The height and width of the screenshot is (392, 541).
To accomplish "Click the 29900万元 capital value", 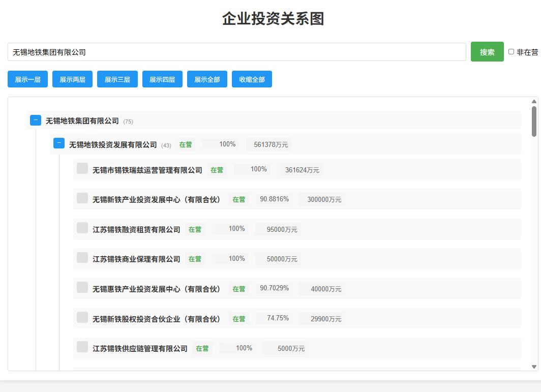I will (x=326, y=319).
